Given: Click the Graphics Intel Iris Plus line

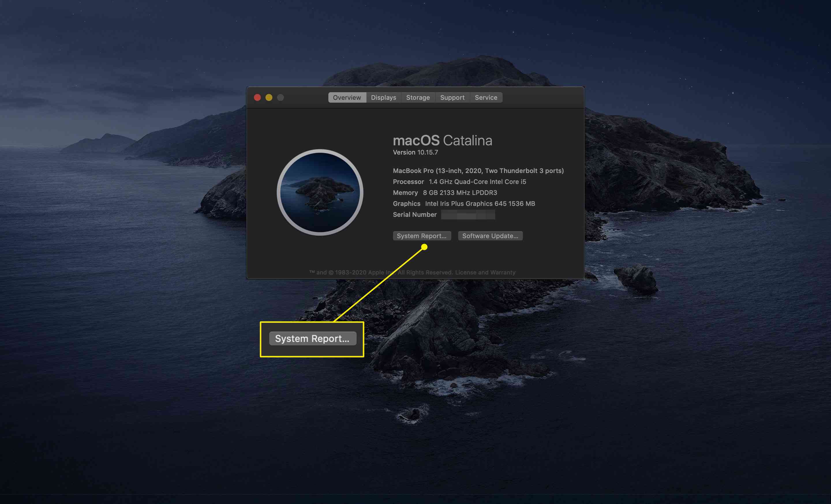Looking at the screenshot, I should click(x=464, y=204).
